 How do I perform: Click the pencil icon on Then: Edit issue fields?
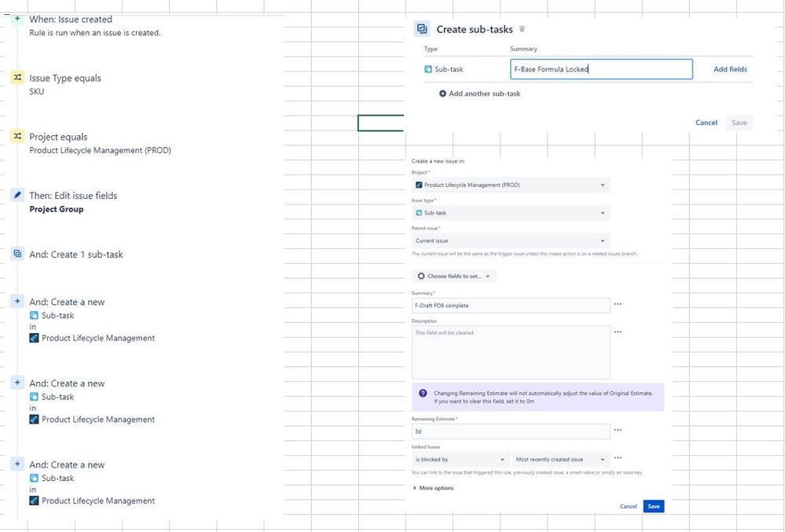tap(17, 195)
